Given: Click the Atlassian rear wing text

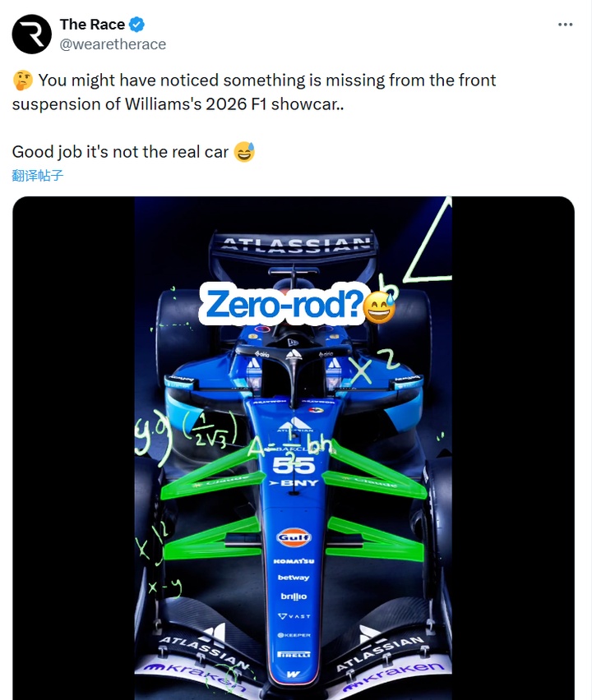Looking at the screenshot, I should point(296,245).
